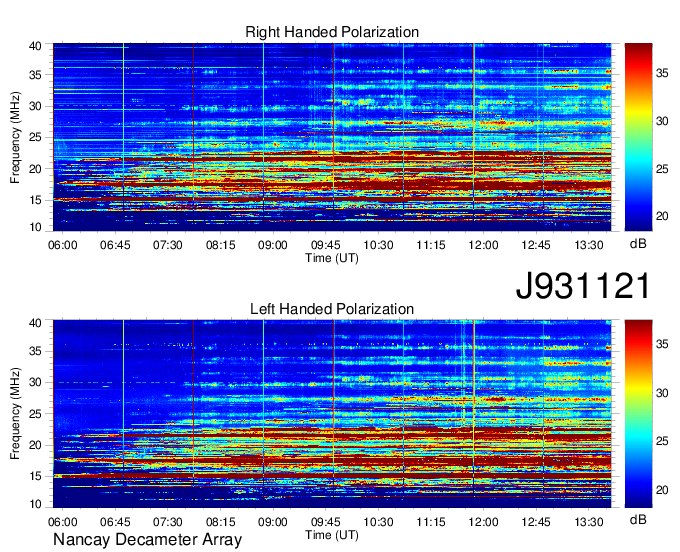Click the 06:00 time tick of Left Handed plot
Screen dimensions: 680x552
[62, 522]
